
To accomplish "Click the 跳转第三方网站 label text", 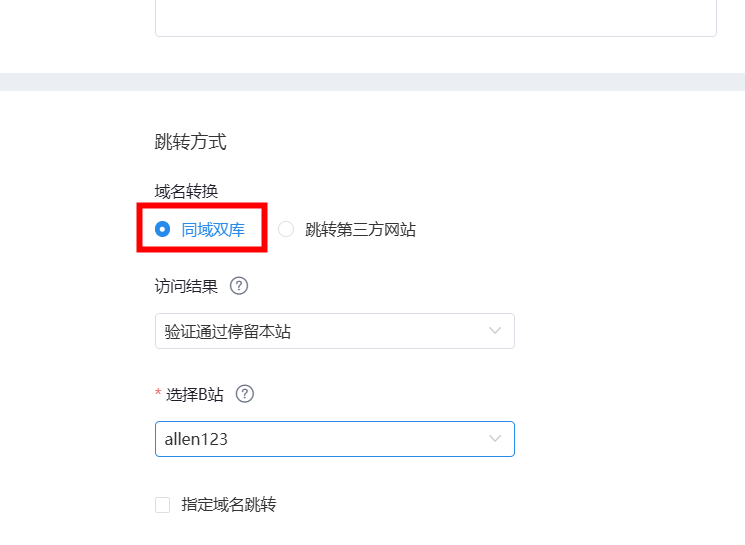I will [x=360, y=230].
